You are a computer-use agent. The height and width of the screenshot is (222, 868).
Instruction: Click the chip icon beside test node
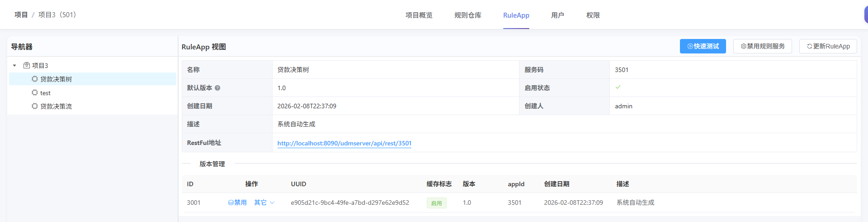pyautogui.click(x=35, y=92)
